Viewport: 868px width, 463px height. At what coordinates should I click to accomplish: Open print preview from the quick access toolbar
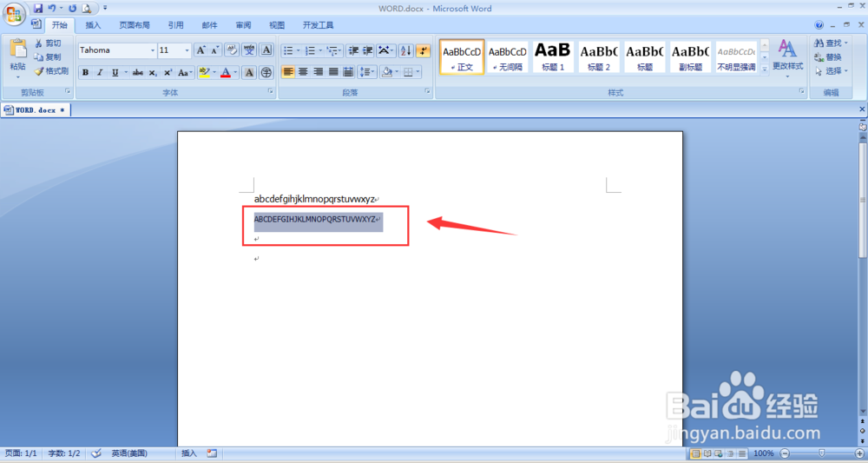pyautogui.click(x=87, y=9)
